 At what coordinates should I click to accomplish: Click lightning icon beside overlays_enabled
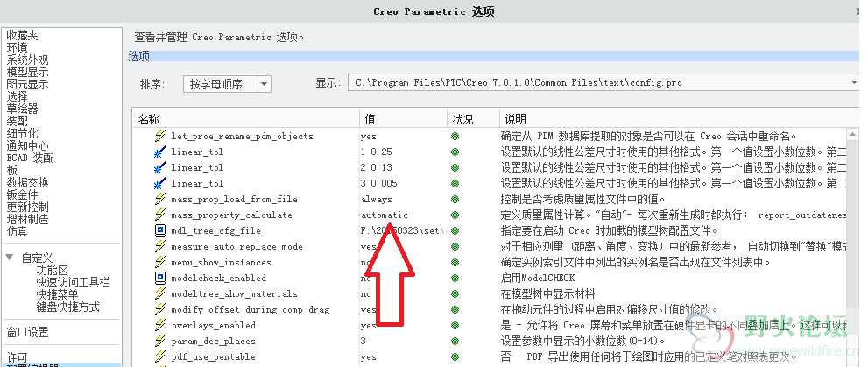click(x=160, y=325)
